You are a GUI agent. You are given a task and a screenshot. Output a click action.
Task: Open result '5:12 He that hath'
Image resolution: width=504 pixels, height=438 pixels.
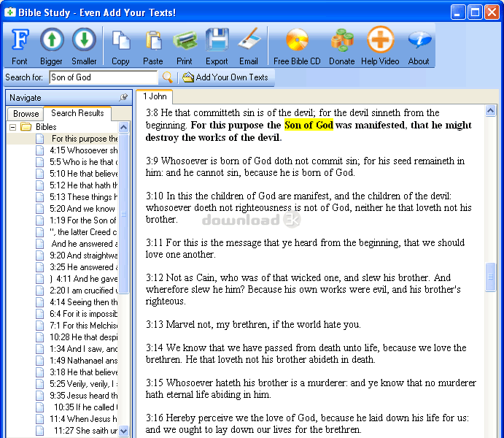(x=84, y=185)
